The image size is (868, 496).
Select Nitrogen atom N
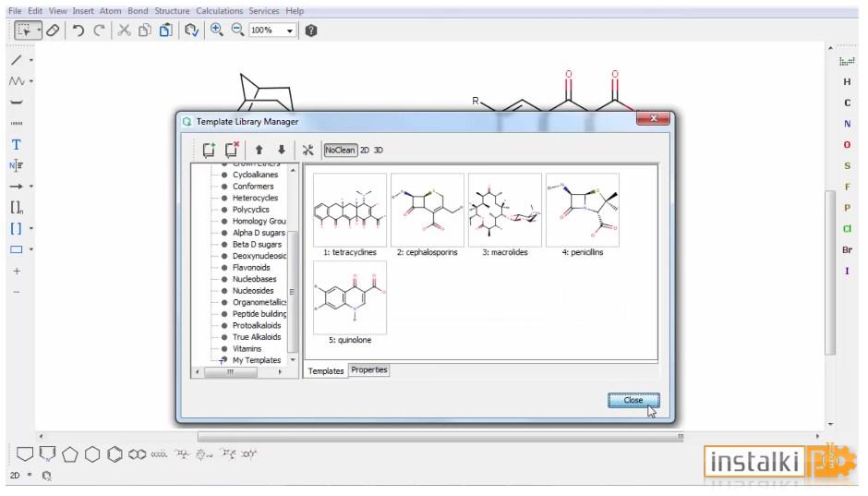tap(847, 124)
